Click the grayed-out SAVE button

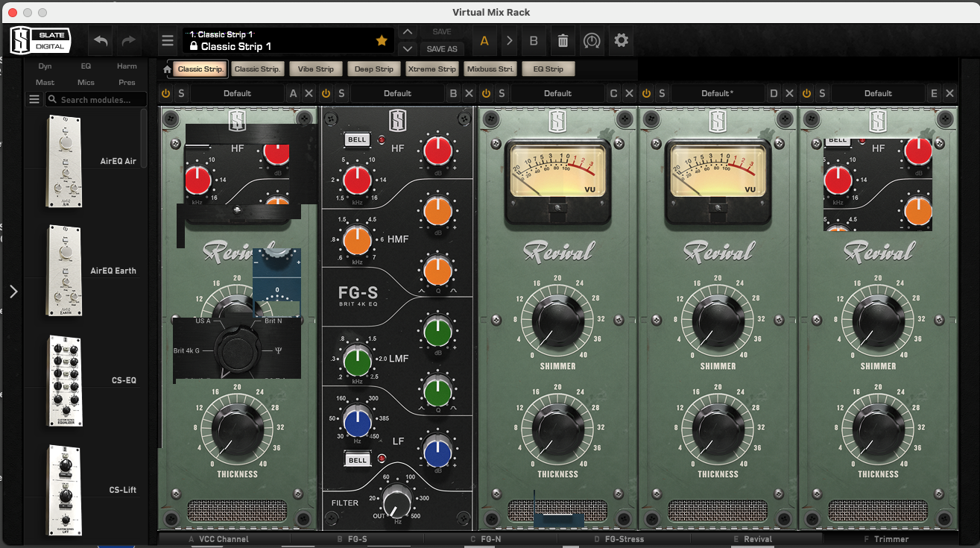tap(442, 32)
